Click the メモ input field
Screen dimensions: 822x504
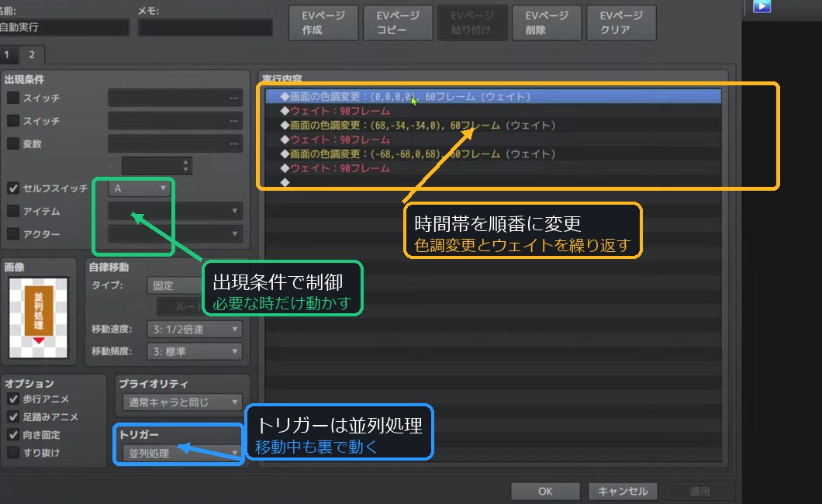[205, 27]
